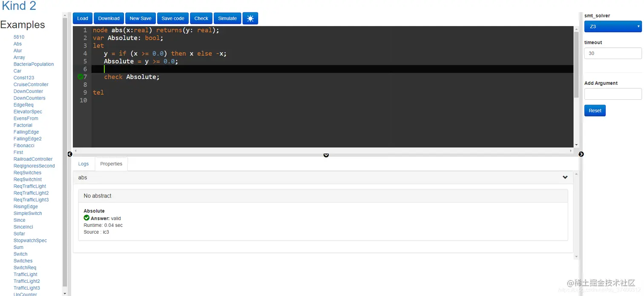Open the TrafficLight3 example
Image resolution: width=644 pixels, height=296 pixels.
click(27, 288)
